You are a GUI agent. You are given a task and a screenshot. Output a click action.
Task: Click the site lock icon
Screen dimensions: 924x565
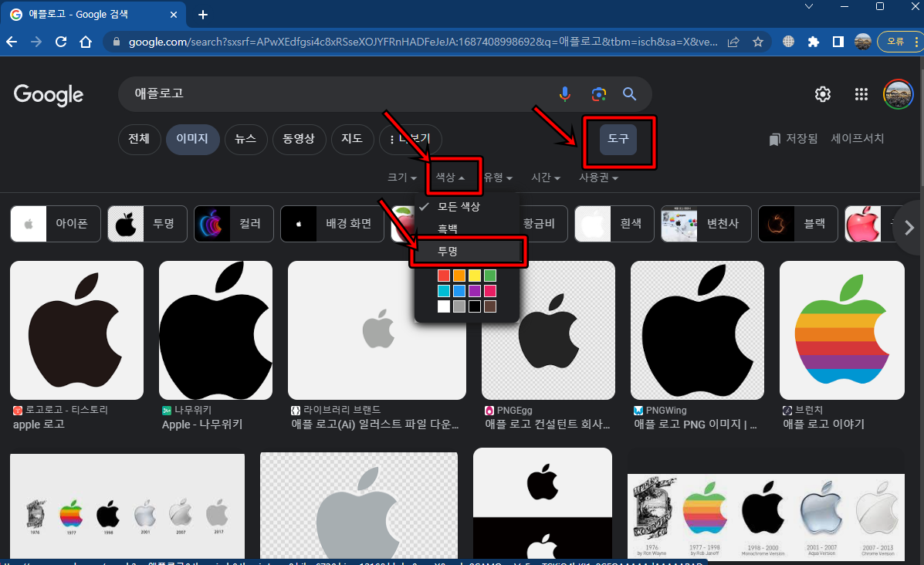click(116, 42)
